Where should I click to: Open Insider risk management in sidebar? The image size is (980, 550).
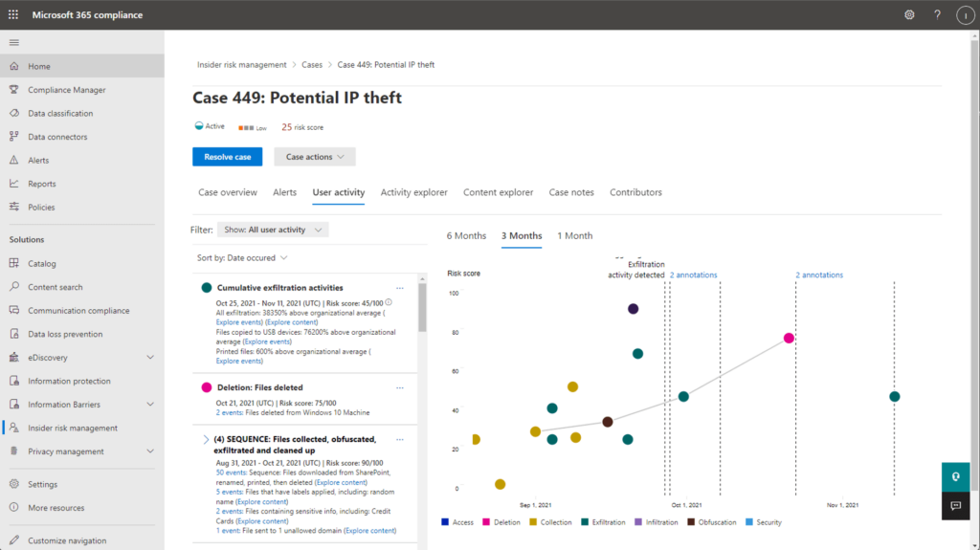pos(73,428)
